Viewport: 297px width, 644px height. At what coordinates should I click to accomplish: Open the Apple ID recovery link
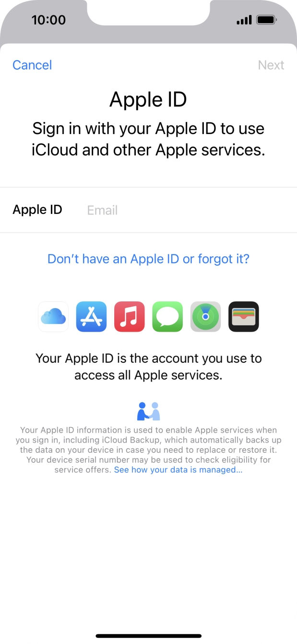148,259
